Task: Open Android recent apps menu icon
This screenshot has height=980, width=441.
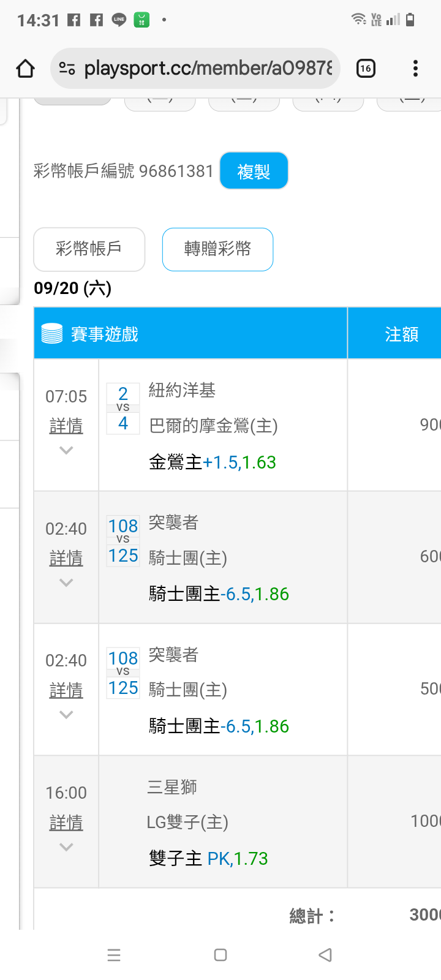Action: click(114, 954)
